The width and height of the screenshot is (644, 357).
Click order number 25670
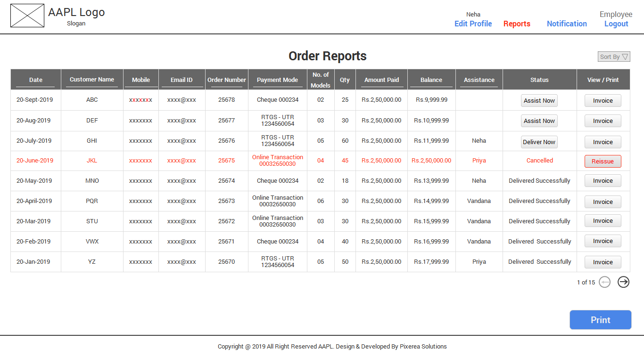click(x=226, y=262)
